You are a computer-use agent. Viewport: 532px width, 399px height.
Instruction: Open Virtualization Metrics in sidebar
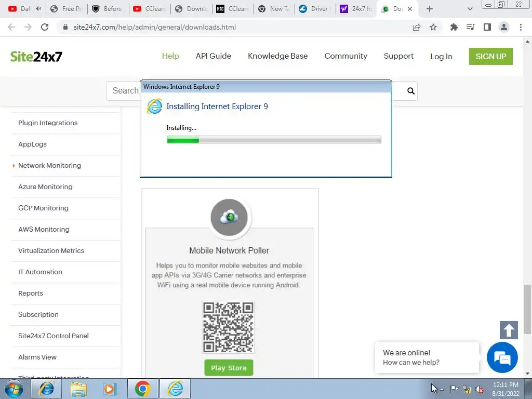coord(51,251)
